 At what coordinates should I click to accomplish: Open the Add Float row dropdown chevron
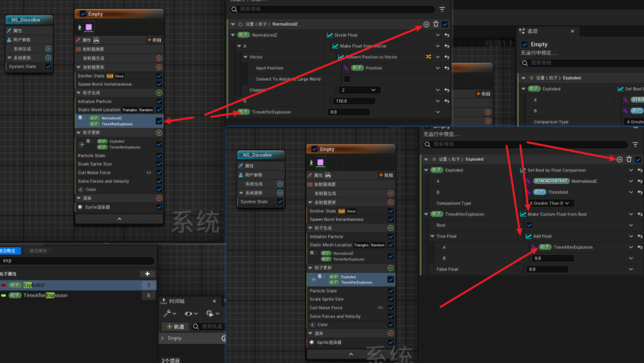[x=631, y=236]
